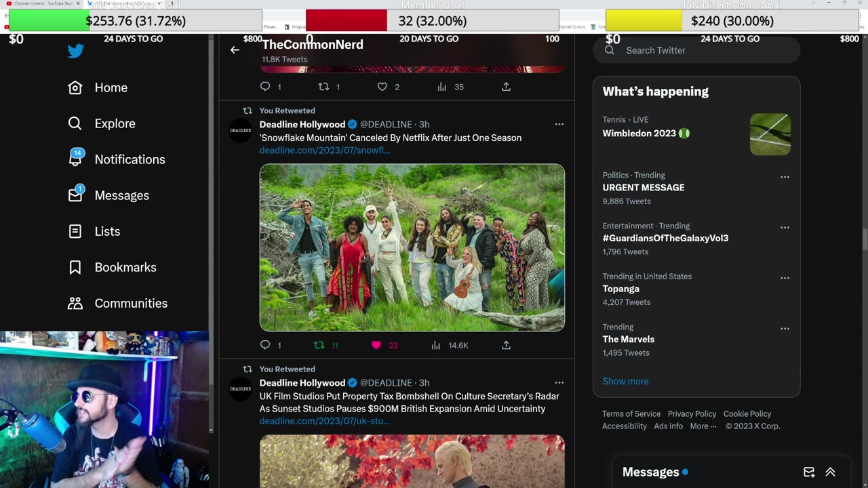Click the Twitter bird logo
Screen dimensions: 868x488
pos(75,52)
